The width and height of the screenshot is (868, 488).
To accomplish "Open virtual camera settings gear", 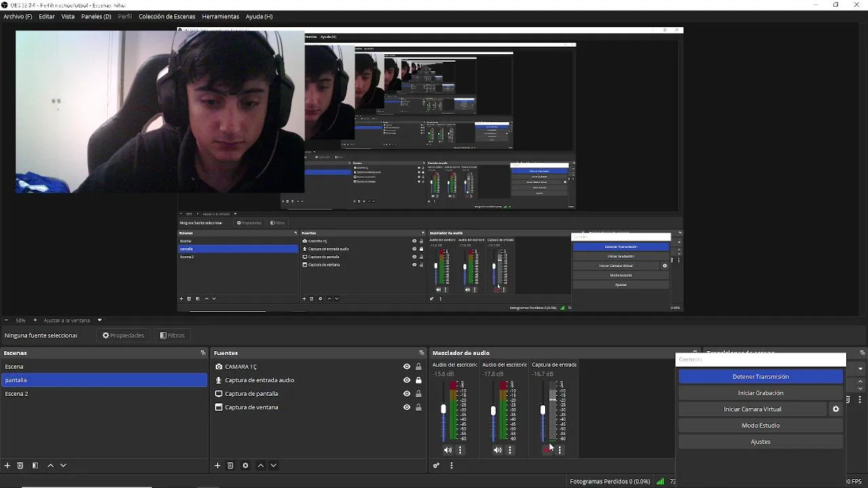I will coord(836,409).
